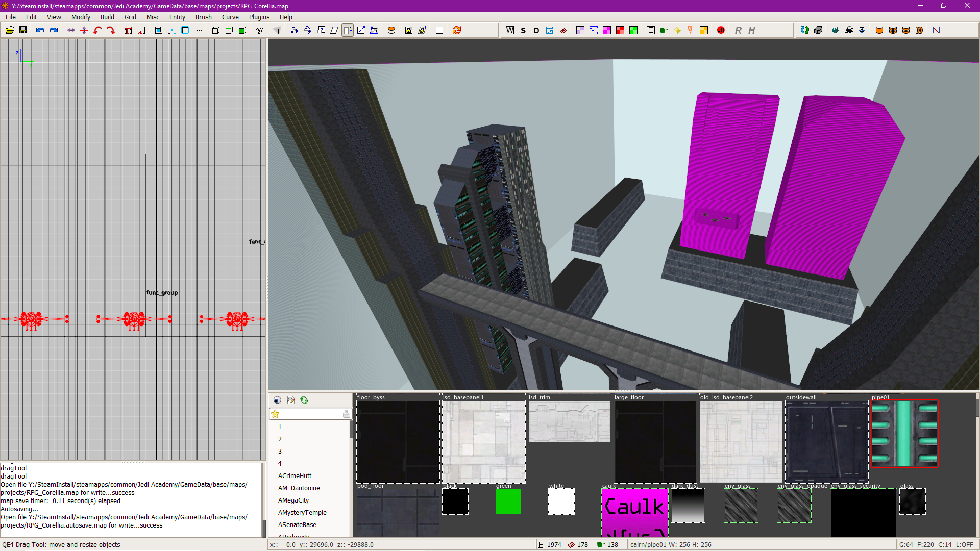Toggle the red checker filter

(620, 30)
